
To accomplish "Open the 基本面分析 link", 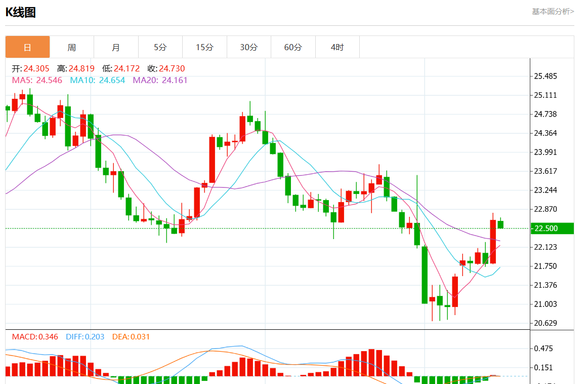I will pos(553,12).
